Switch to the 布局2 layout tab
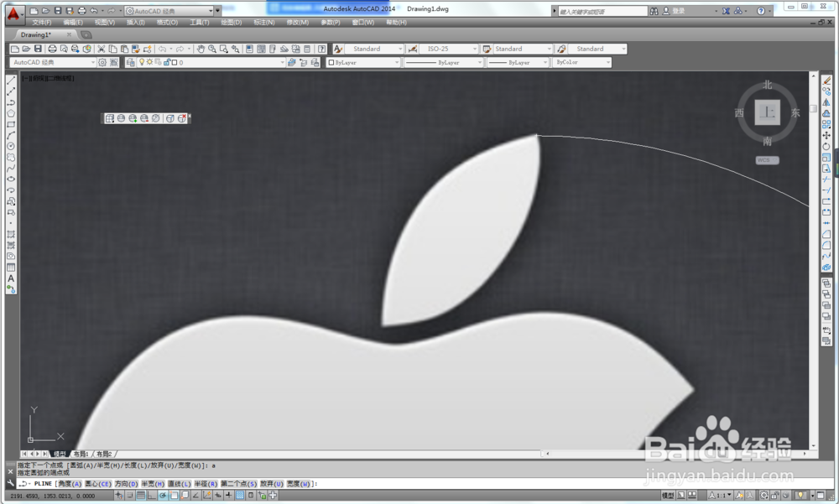Screen dimensions: 839x504 tap(104, 454)
